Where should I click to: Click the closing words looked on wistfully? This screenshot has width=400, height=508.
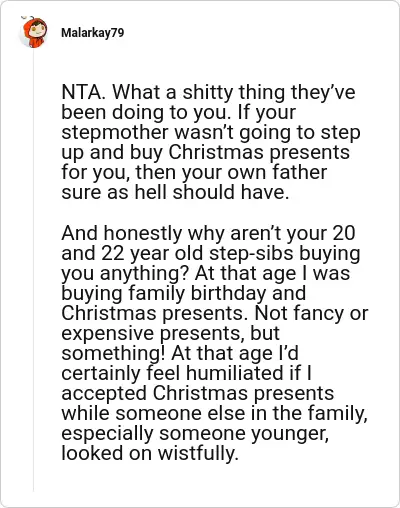click(150, 453)
